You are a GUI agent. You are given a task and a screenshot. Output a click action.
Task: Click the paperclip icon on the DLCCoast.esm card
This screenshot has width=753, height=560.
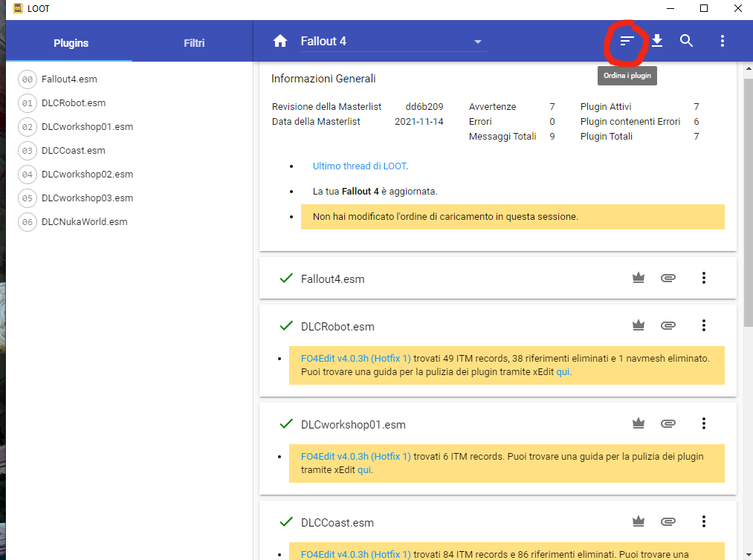[x=668, y=521]
